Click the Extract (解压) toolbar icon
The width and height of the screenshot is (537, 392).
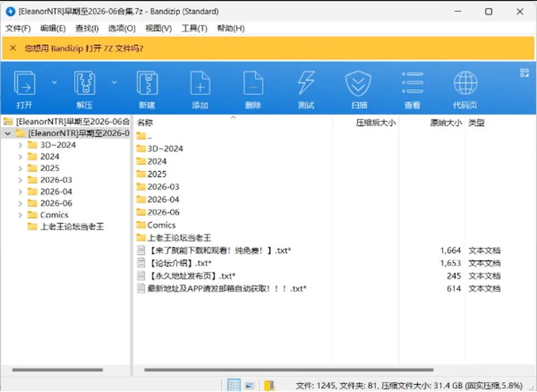(84, 83)
